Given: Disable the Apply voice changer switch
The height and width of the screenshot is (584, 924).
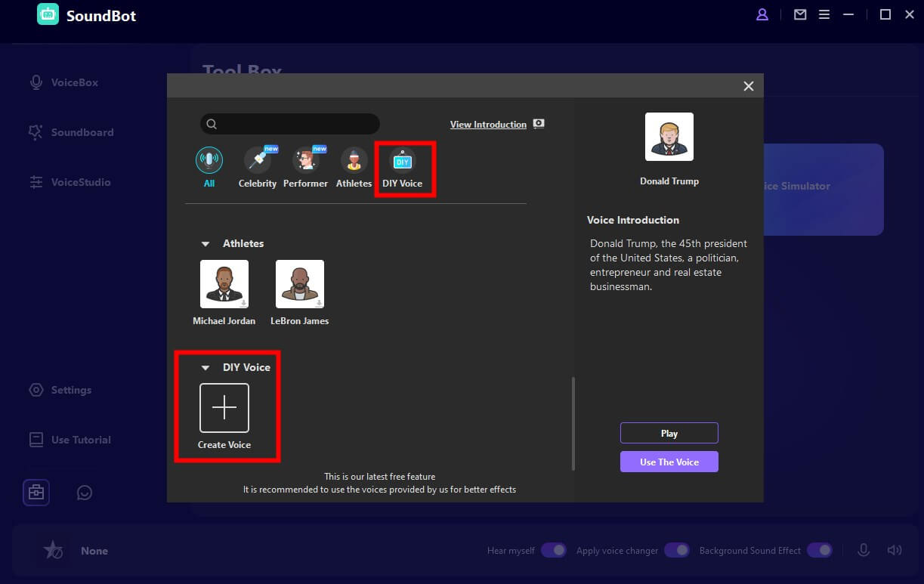Looking at the screenshot, I should [x=677, y=551].
